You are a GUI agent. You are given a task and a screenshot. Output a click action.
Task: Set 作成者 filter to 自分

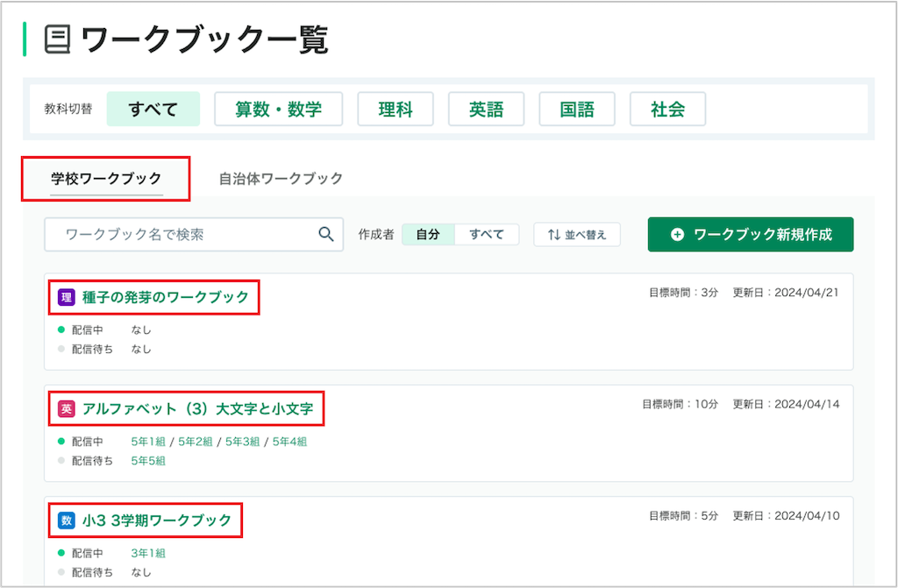[x=428, y=234]
